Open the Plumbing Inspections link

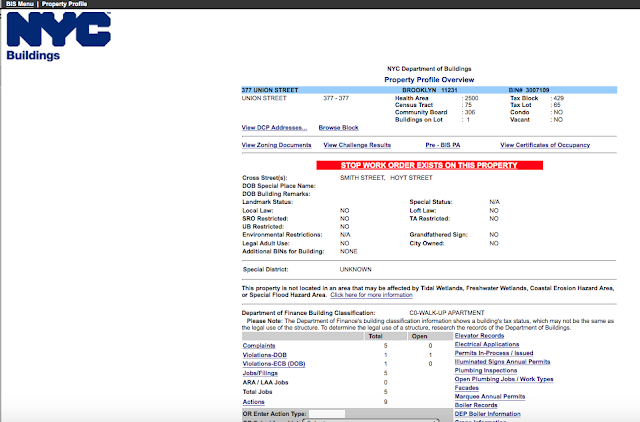pyautogui.click(x=486, y=371)
